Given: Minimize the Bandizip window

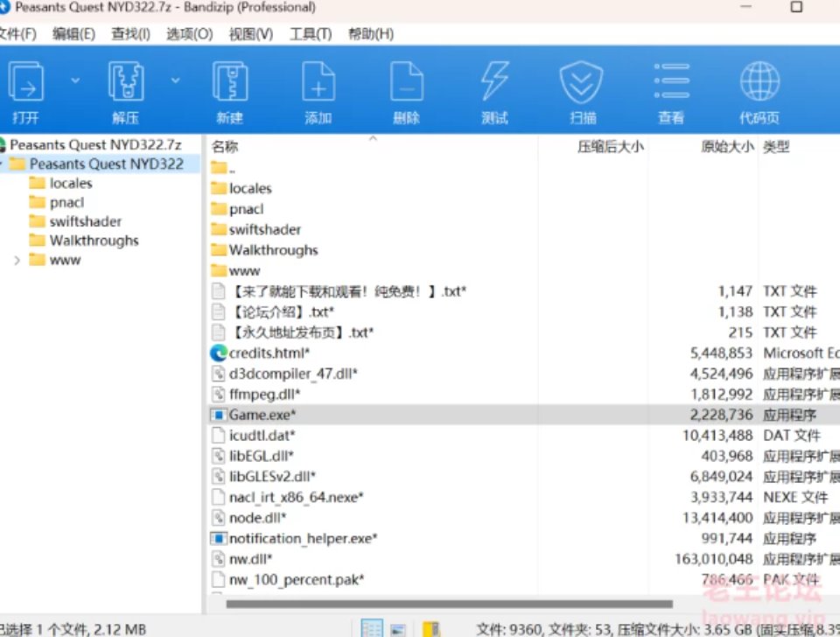Looking at the screenshot, I should [745, 7].
